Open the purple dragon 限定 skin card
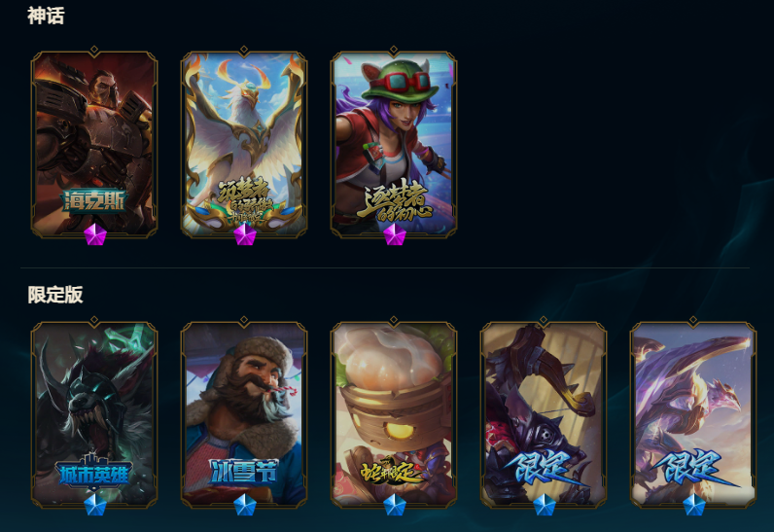This screenshot has width=774, height=532. (x=693, y=414)
